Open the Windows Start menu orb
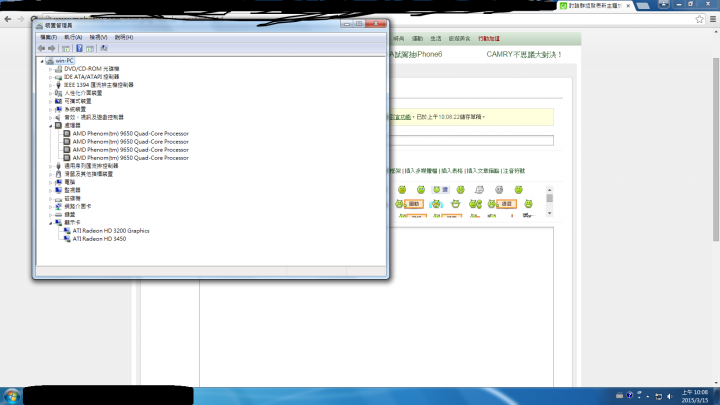Screen dimensions: 720x405 pyautogui.click(x=11, y=396)
